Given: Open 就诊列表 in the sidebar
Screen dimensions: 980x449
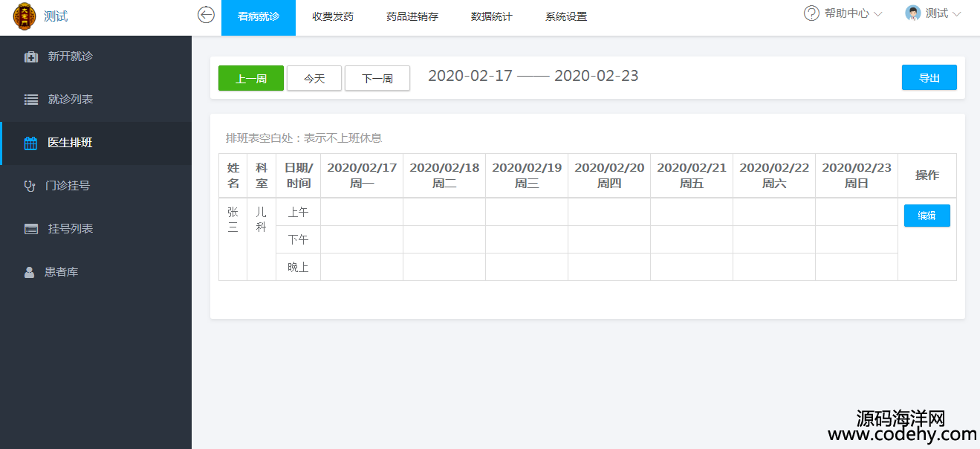Looking at the screenshot, I should pyautogui.click(x=96, y=100).
